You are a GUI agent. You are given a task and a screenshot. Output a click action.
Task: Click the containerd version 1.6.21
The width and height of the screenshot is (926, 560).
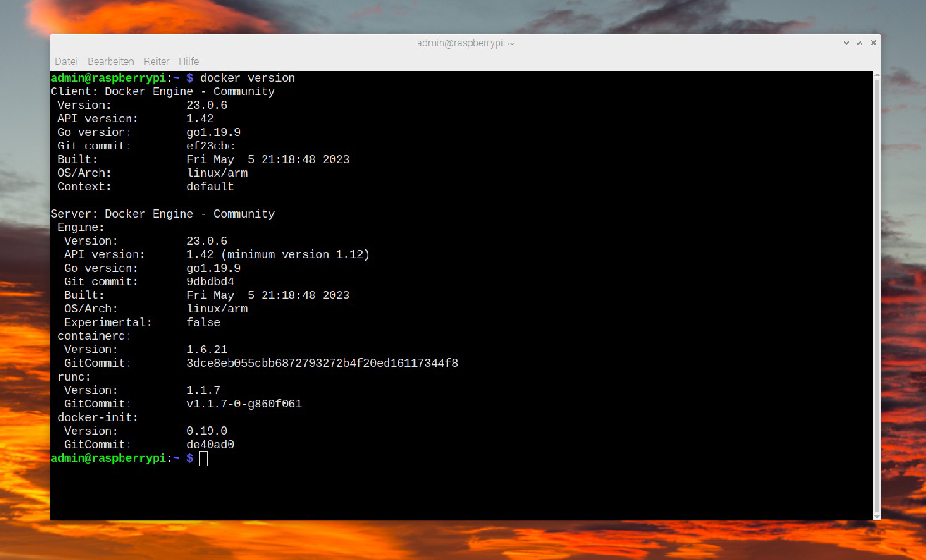207,350
